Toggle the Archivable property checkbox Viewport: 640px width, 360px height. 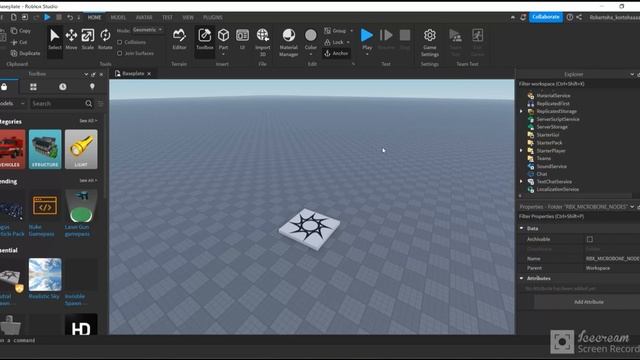[590, 239]
